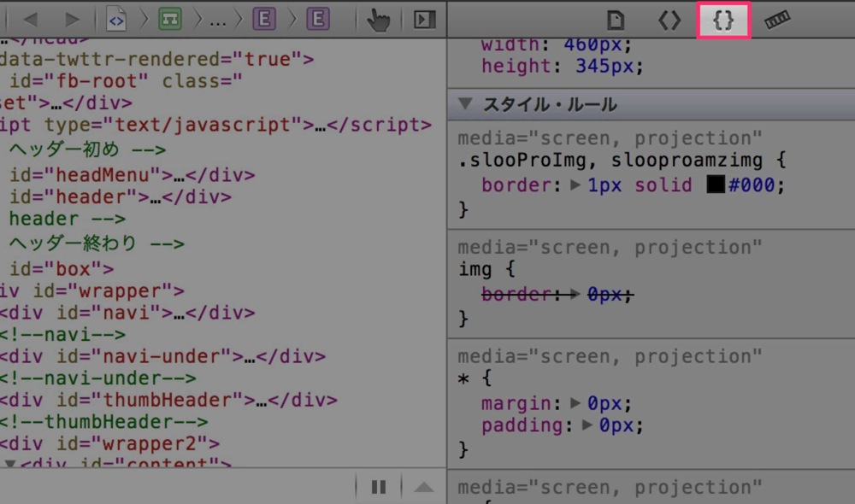Select the div id="navi-under" row
The width and height of the screenshot is (855, 504).
coord(162,356)
